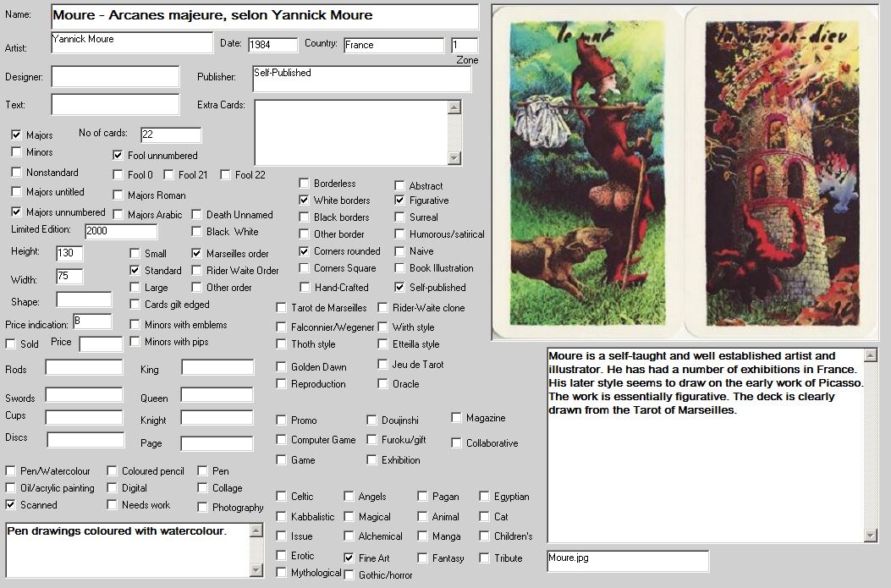
Task: Click the Limited Edition field
Action: [121, 232]
